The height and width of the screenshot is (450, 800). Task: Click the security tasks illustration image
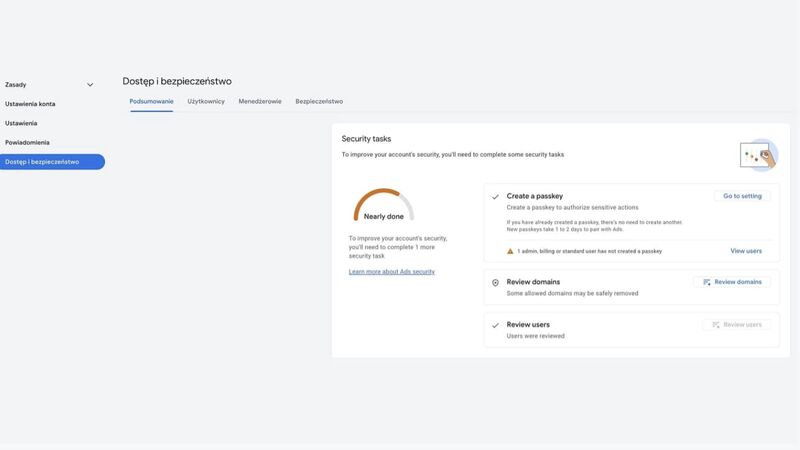759,155
